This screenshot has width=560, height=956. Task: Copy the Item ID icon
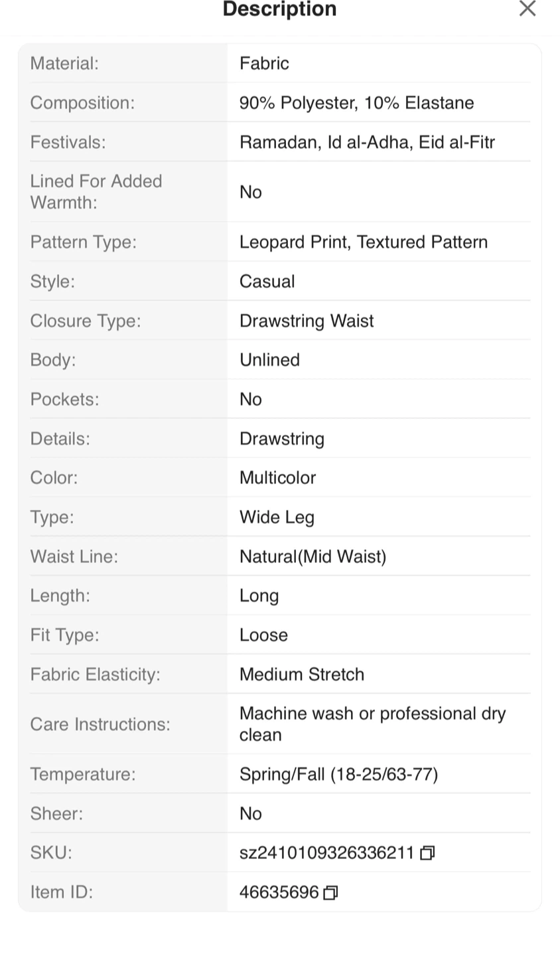[x=330, y=893]
